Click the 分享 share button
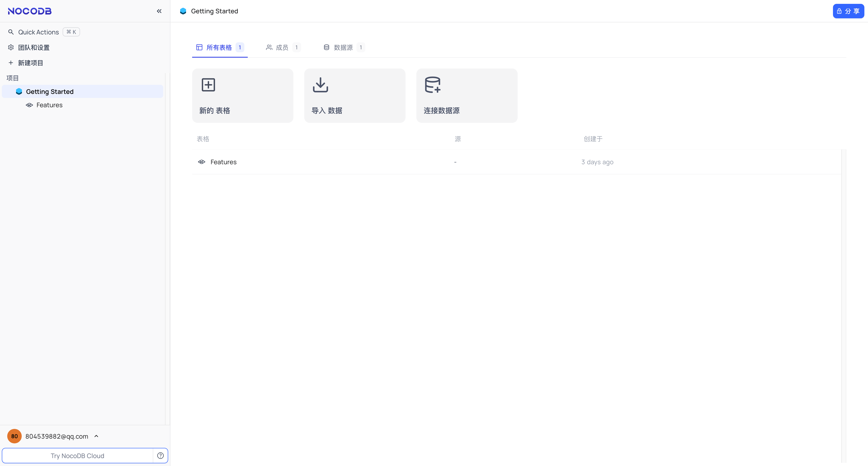 coord(848,11)
